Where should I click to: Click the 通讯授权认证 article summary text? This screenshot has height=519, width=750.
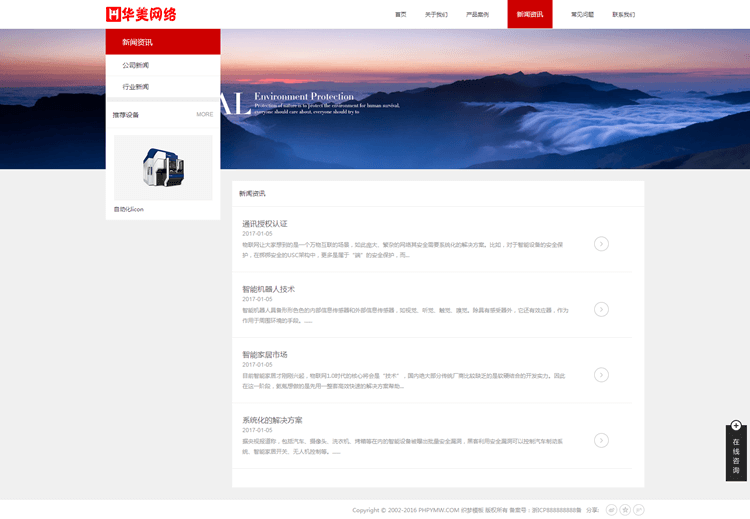[x=402, y=250]
